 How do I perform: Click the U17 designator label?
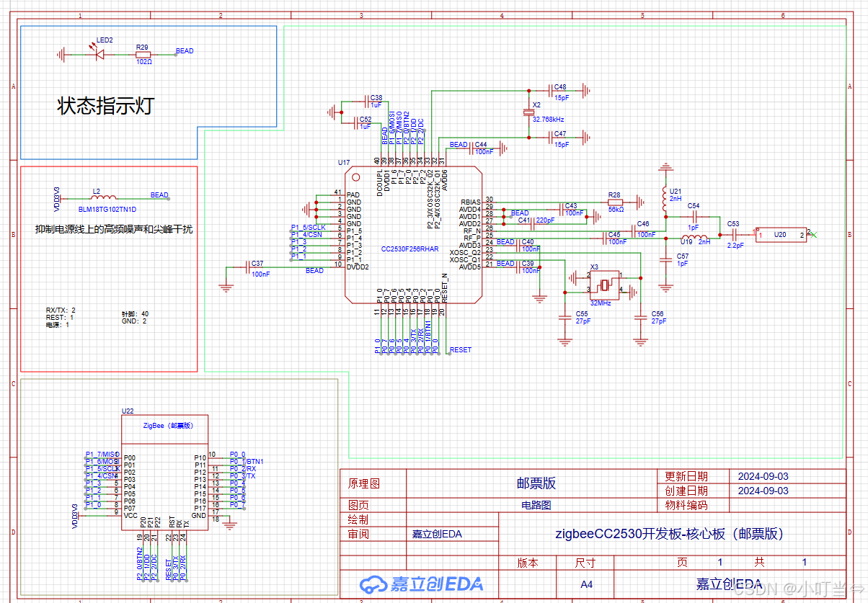(344, 164)
